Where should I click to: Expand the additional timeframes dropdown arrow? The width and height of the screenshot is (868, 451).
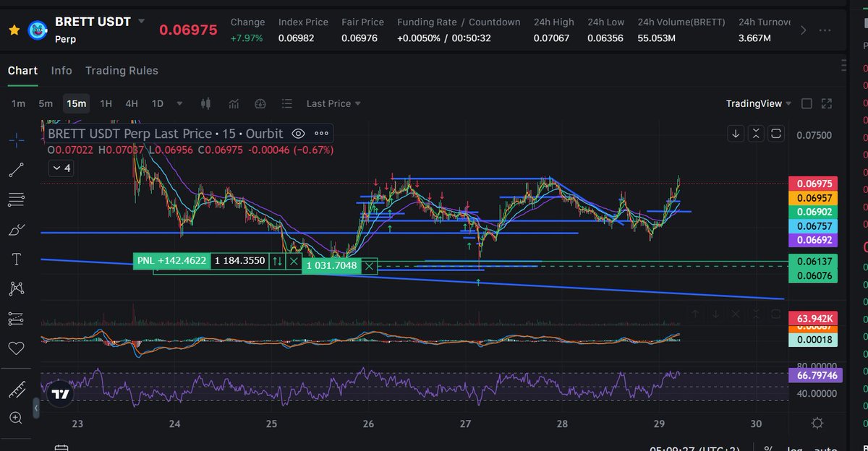point(179,103)
